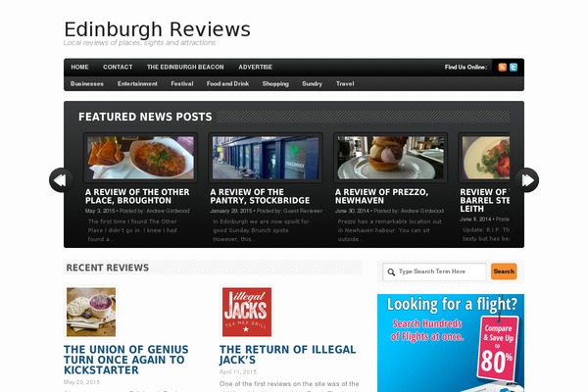Open the Advertise menu item

[x=256, y=68]
